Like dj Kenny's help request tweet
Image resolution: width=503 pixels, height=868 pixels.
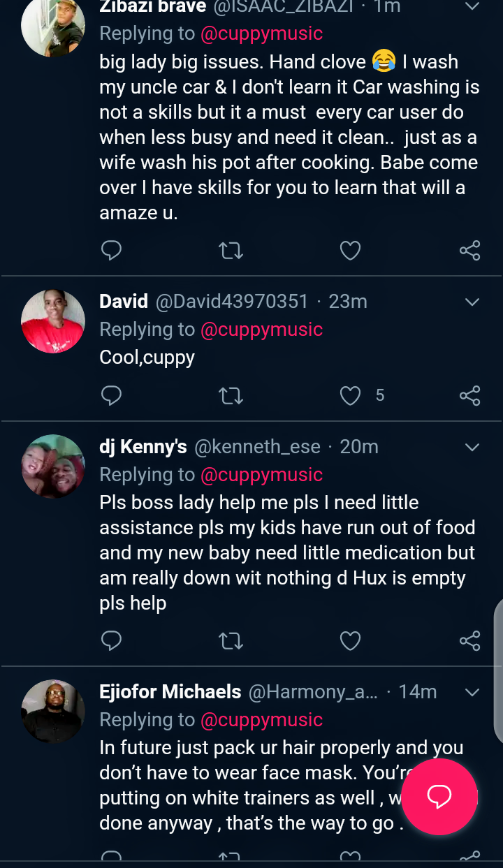[350, 640]
